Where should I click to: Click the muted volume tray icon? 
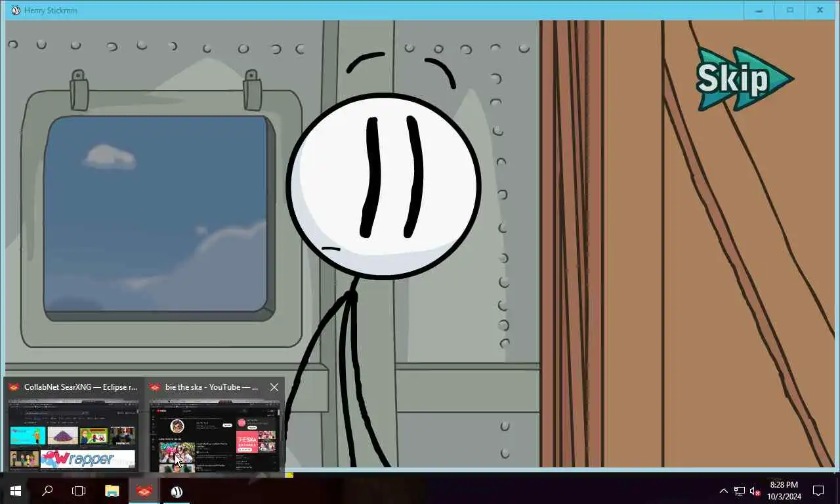coord(755,491)
